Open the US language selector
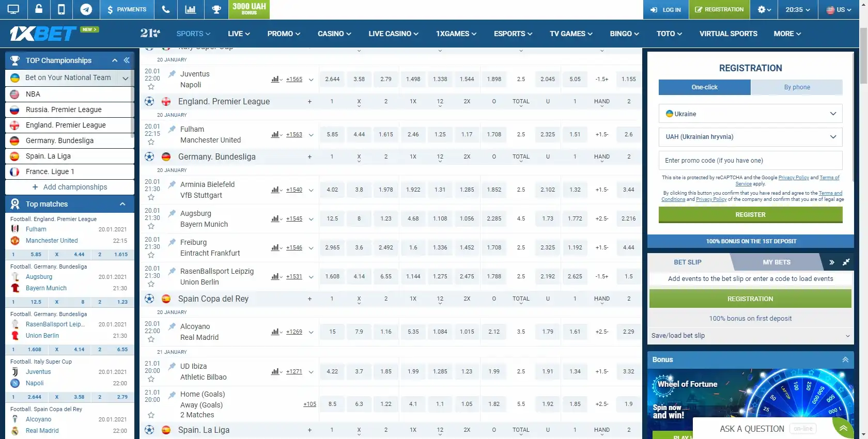The height and width of the screenshot is (439, 868). (x=839, y=9)
